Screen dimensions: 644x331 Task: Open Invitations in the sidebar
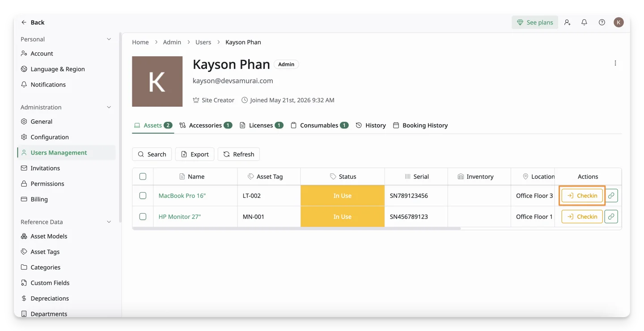tap(66, 168)
